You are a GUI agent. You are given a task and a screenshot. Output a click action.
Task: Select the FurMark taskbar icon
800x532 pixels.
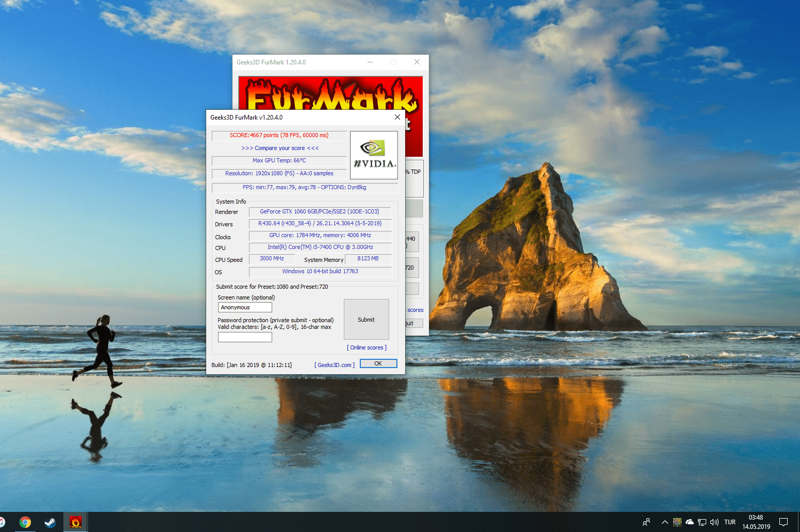[x=75, y=522]
